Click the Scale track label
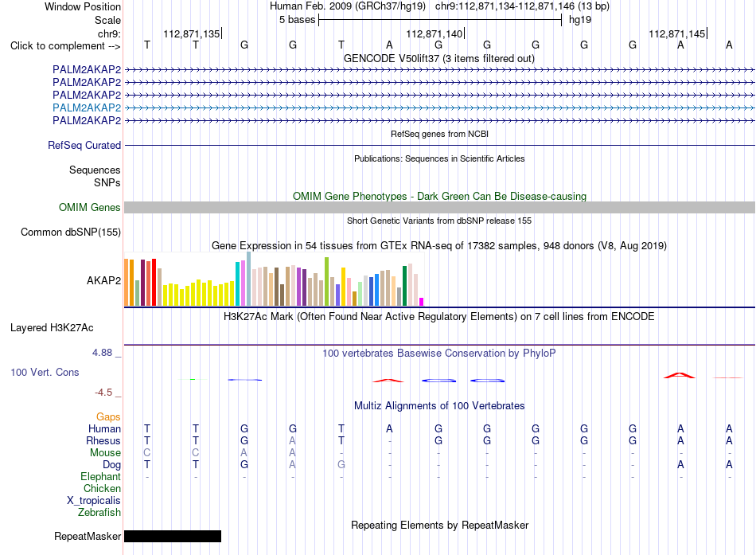 [107, 20]
